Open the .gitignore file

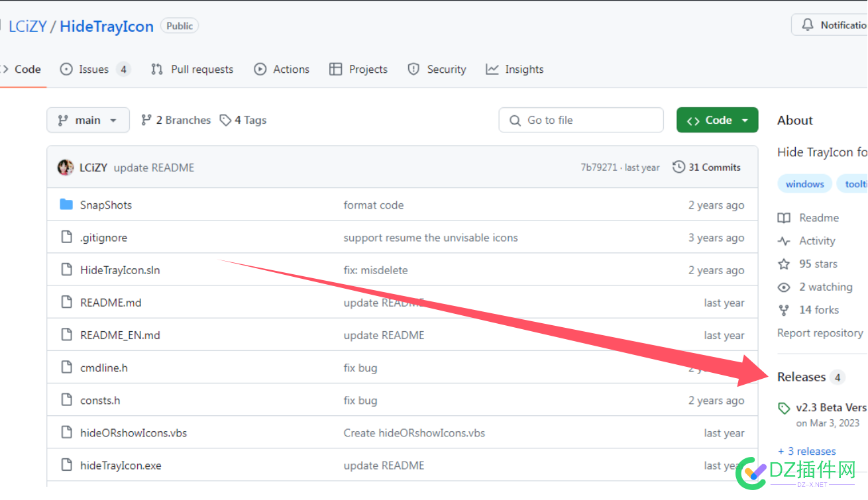click(103, 237)
